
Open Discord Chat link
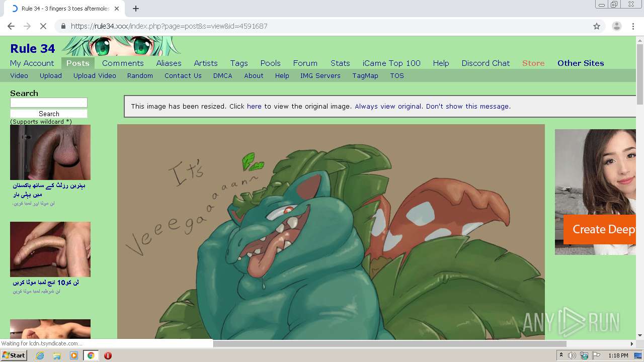pyautogui.click(x=486, y=63)
